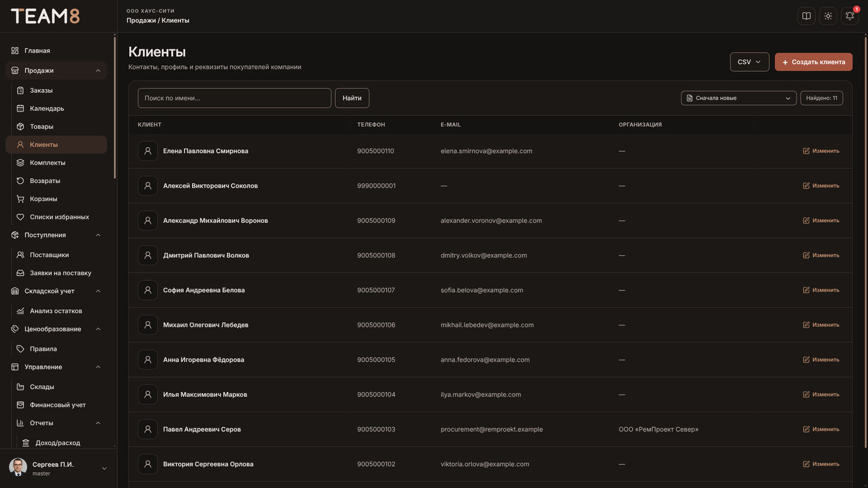Click the Создать клиента button
The height and width of the screenshot is (488, 868).
click(x=814, y=62)
